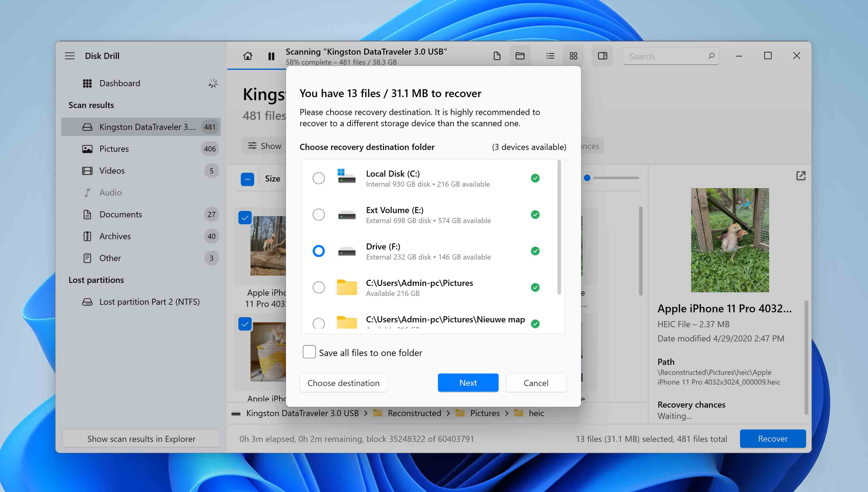
Task: Filter results by Archives
Action: coord(141,236)
